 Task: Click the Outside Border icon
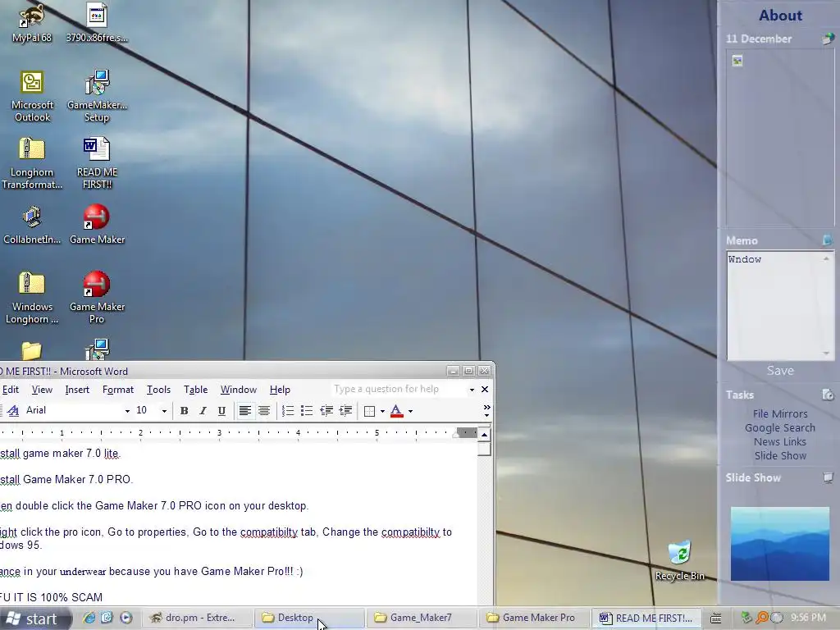pyautogui.click(x=369, y=411)
